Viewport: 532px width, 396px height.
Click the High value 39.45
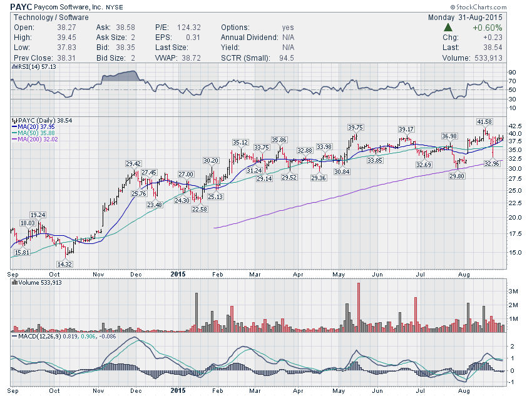point(66,38)
